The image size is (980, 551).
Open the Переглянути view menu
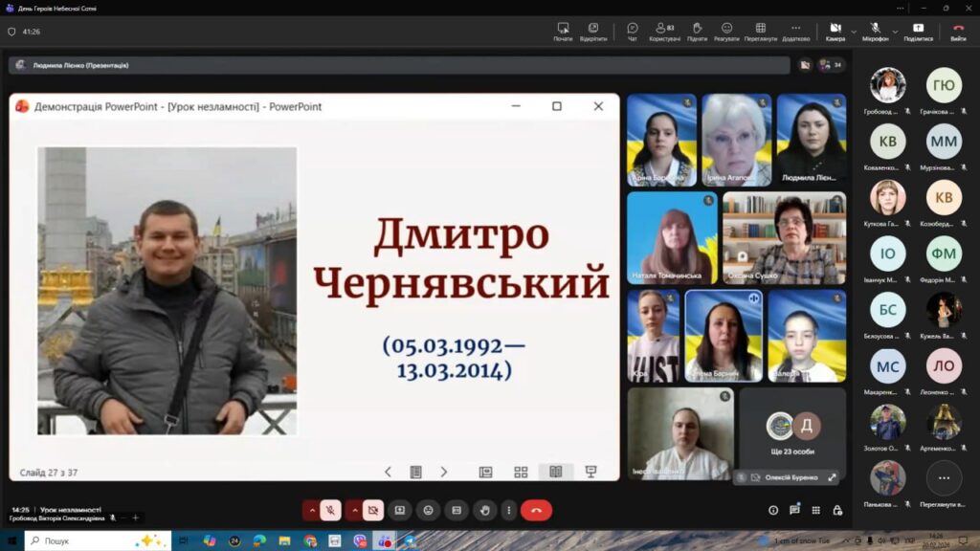(x=760, y=32)
